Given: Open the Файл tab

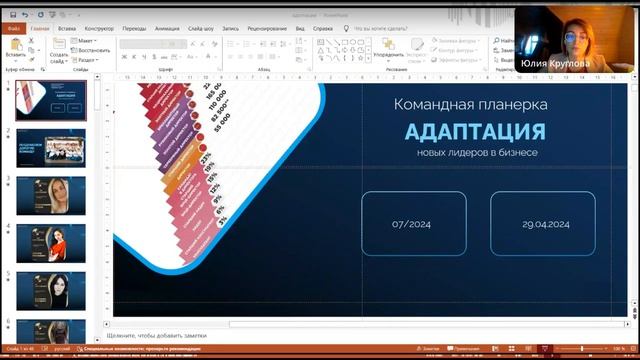Looking at the screenshot, I should point(13,28).
